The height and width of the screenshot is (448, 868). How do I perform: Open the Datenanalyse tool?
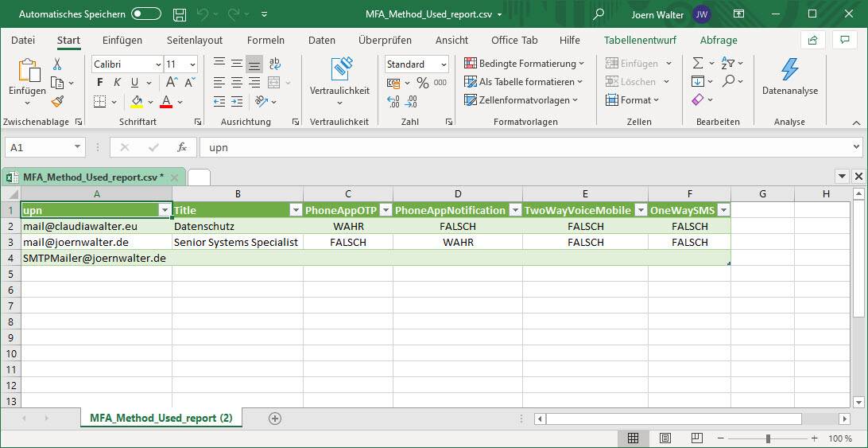point(789,77)
